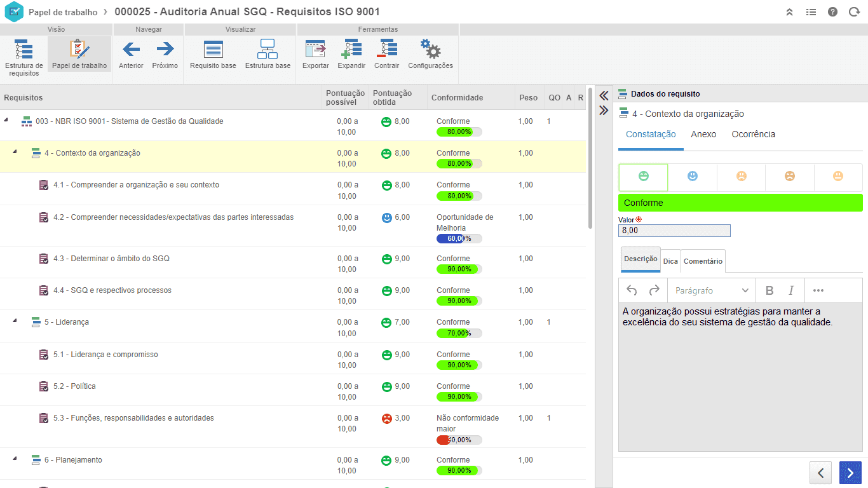Toggle bold in description editor
The height and width of the screenshot is (488, 868).
click(x=769, y=290)
